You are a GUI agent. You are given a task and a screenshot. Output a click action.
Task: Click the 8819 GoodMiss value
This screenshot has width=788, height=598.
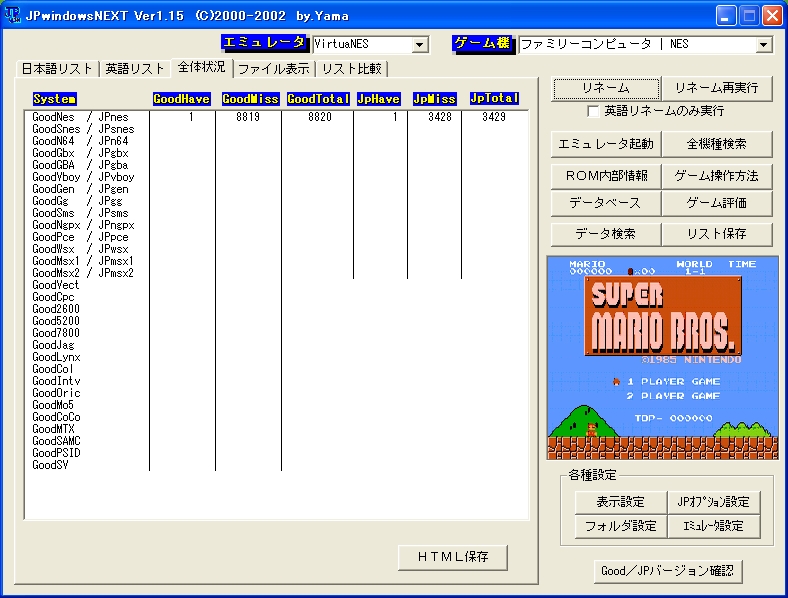point(248,117)
